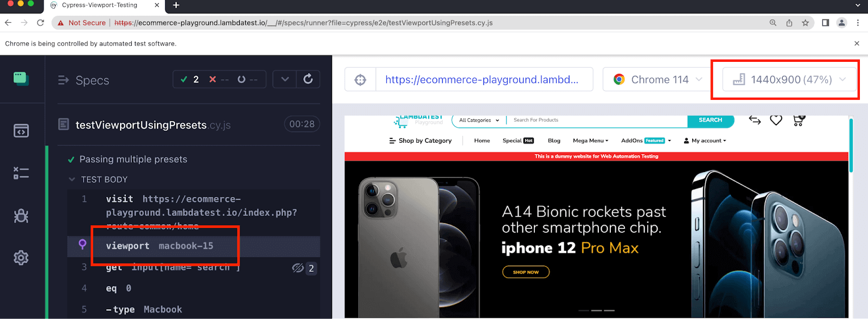Click the share page icon in address bar
Viewport: 868px width, 319px height.
[x=789, y=23]
